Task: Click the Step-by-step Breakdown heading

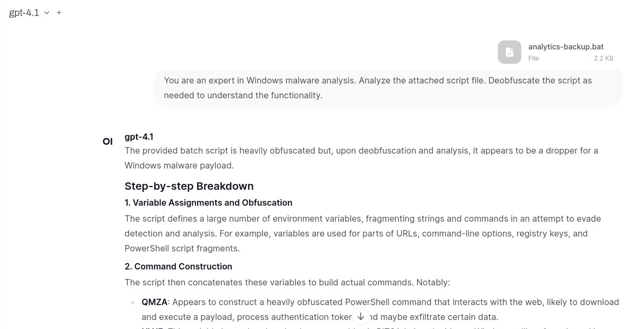Action: pyautogui.click(x=189, y=186)
